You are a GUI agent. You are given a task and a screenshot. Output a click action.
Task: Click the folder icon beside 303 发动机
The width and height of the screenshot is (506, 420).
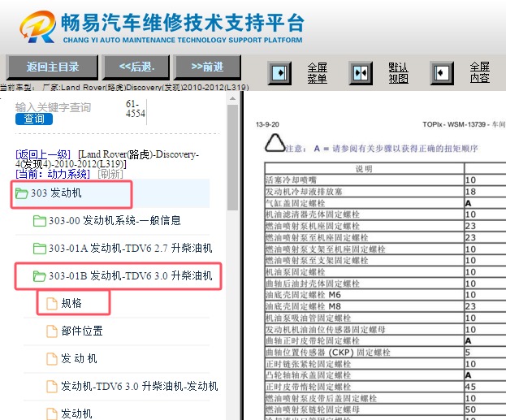tap(21, 193)
